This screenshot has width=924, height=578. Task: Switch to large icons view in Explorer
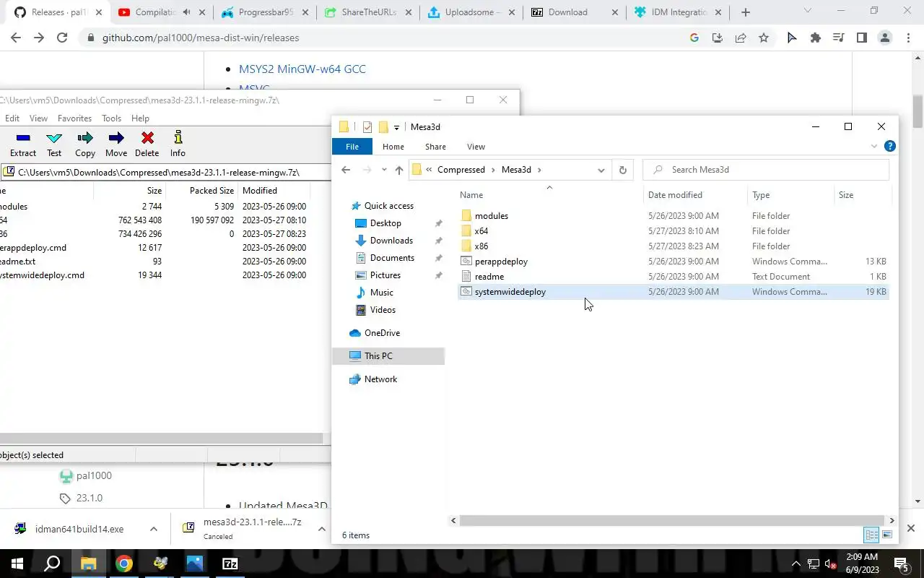pos(887,535)
